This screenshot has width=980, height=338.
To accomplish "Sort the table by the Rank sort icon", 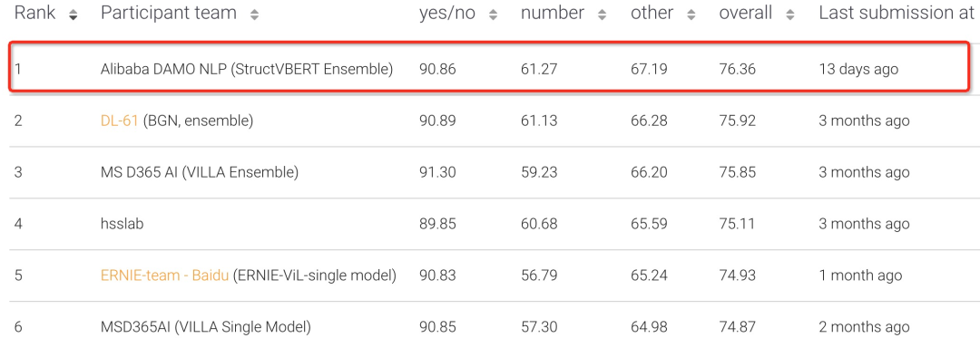I will point(73,15).
